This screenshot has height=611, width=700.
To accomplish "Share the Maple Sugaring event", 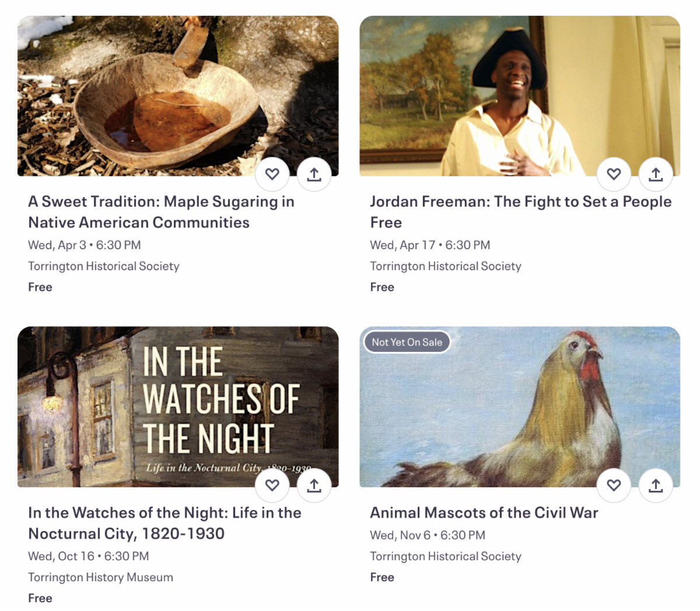I will coord(314,174).
